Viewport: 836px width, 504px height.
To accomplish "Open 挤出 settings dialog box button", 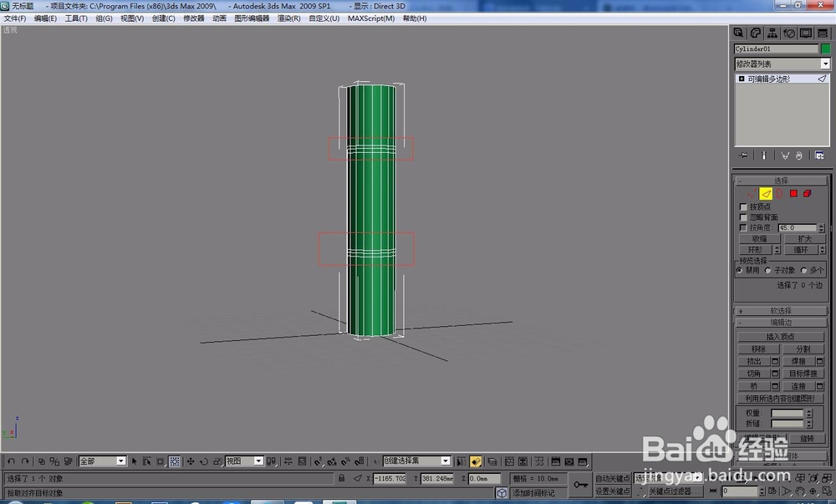I will (775, 361).
